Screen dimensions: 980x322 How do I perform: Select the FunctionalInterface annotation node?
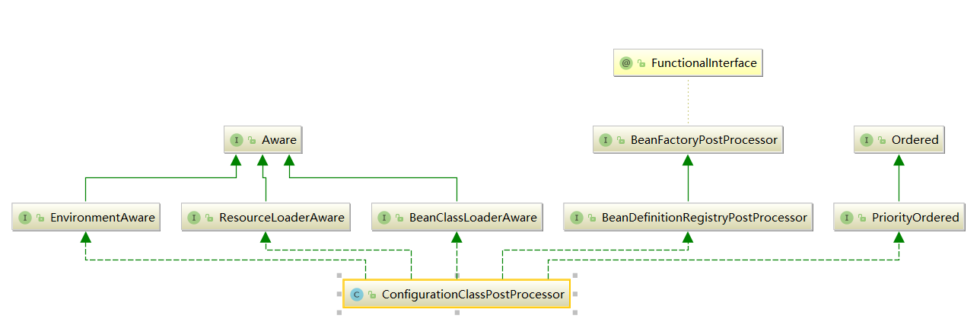[x=688, y=63]
